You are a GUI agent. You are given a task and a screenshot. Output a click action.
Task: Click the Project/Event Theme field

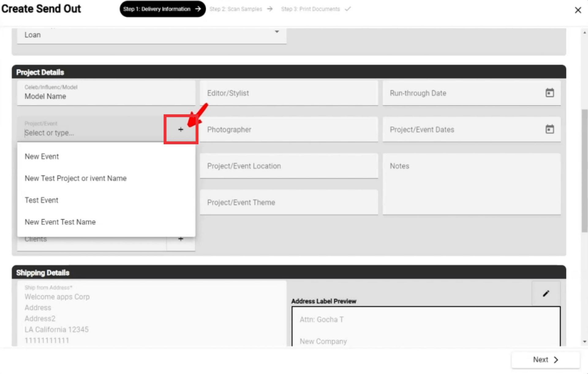coord(289,202)
